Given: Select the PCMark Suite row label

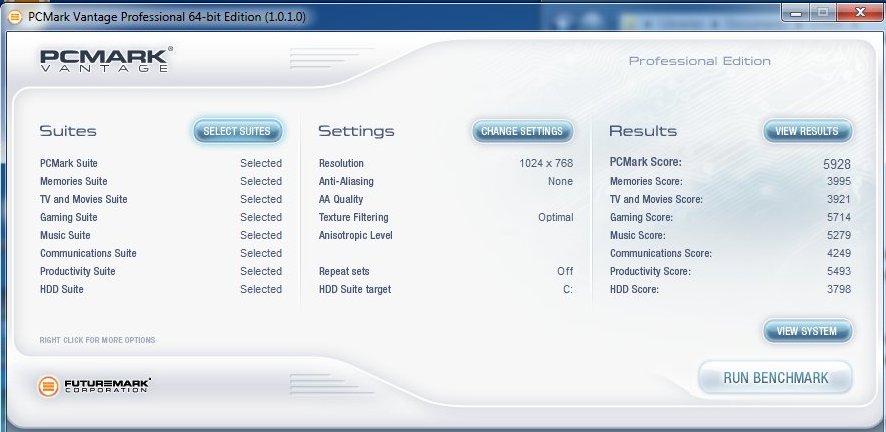Looking at the screenshot, I should click(69, 163).
